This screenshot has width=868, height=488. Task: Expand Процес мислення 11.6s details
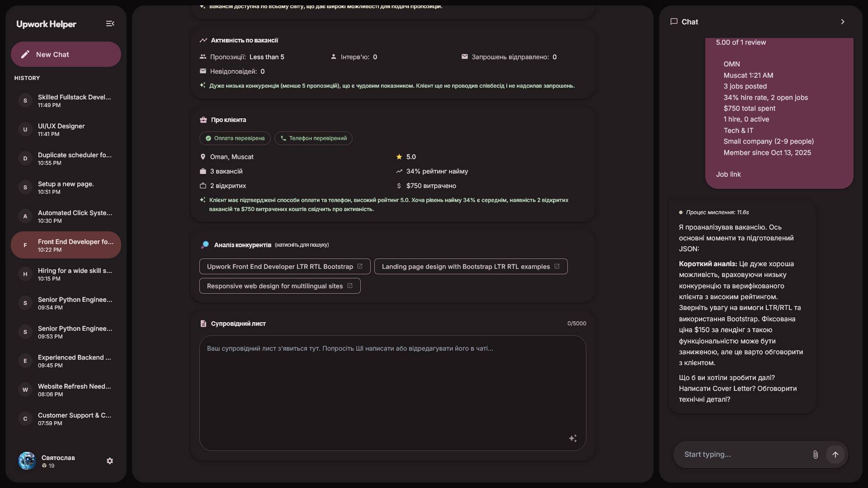714,212
